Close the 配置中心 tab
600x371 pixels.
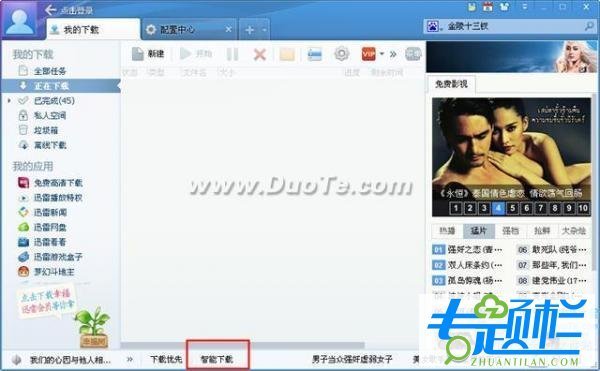[228, 29]
